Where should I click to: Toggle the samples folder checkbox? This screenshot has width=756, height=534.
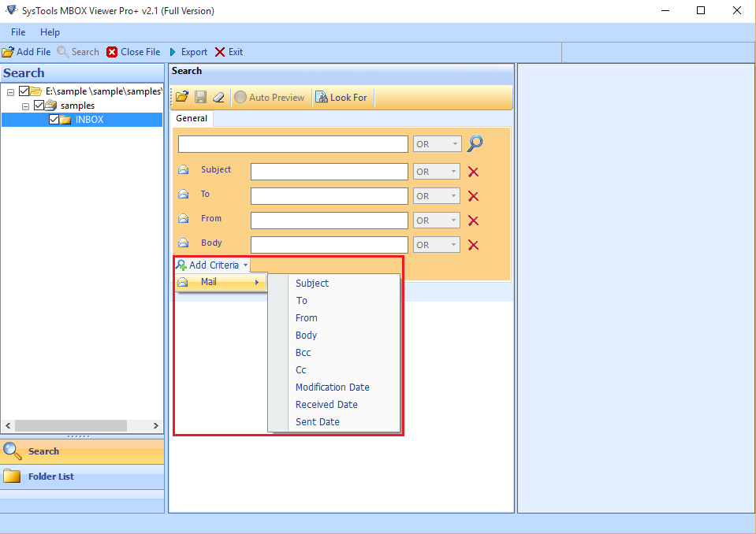pyautogui.click(x=39, y=105)
